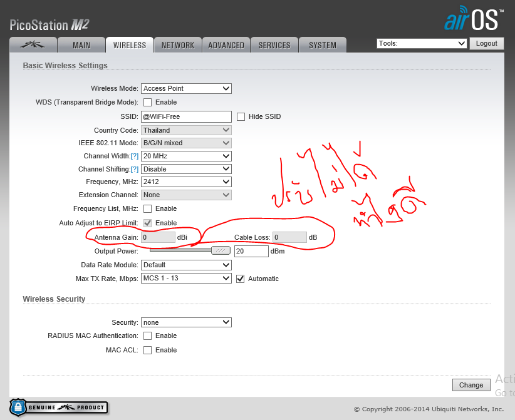
Task: Switch to the NETWORK tab
Action: click(x=178, y=45)
